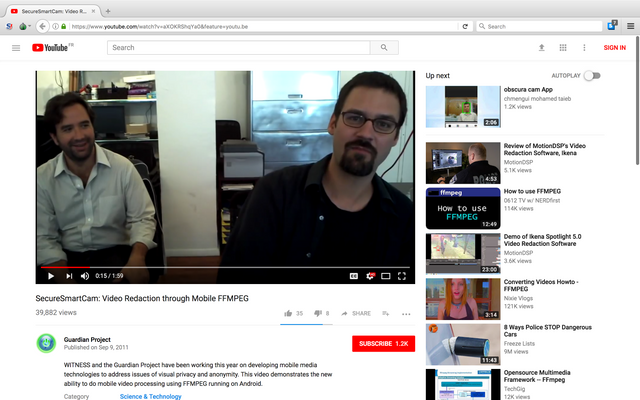Open '8 Ways Police STOP Dangerous Cars' title
This screenshot has width=640, height=400.
pyautogui.click(x=547, y=331)
